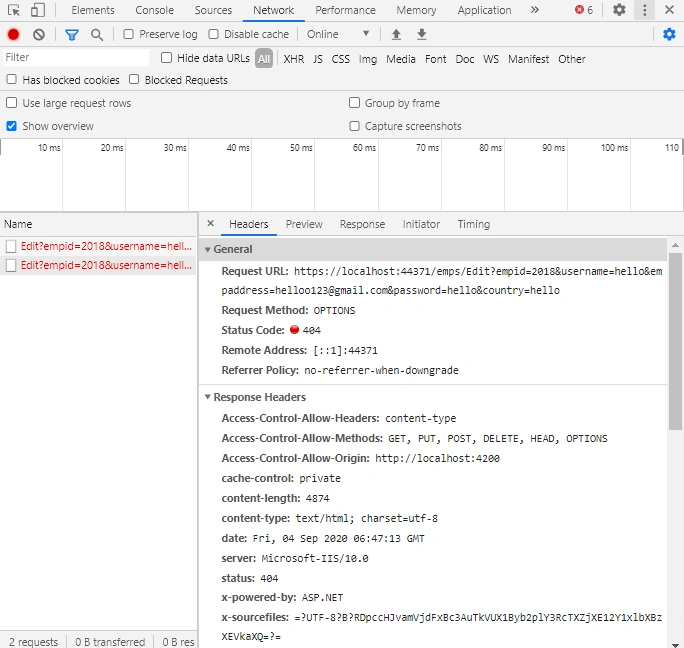Open network search magnifier
The image size is (684, 648).
pyautogui.click(x=97, y=34)
